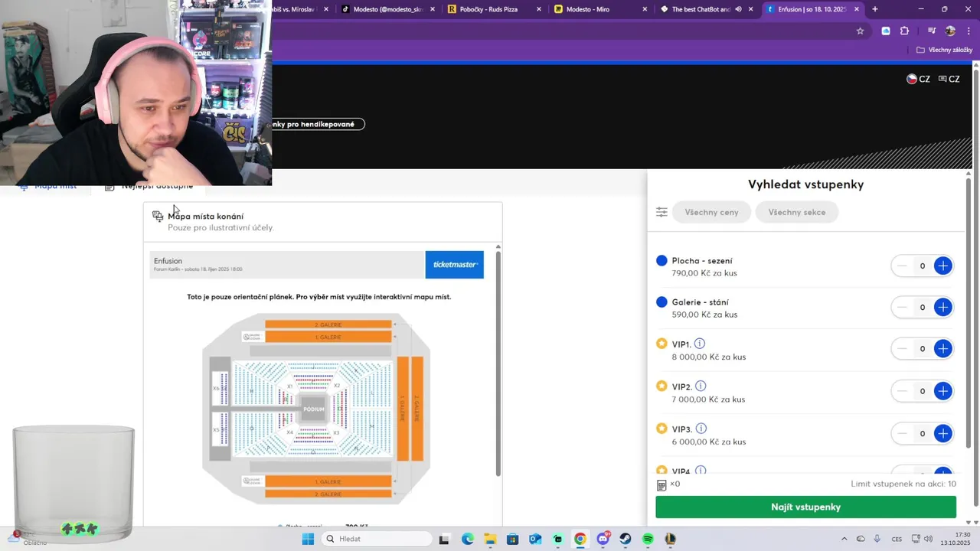
Task: Open Task View on the taskbar
Action: (444, 539)
